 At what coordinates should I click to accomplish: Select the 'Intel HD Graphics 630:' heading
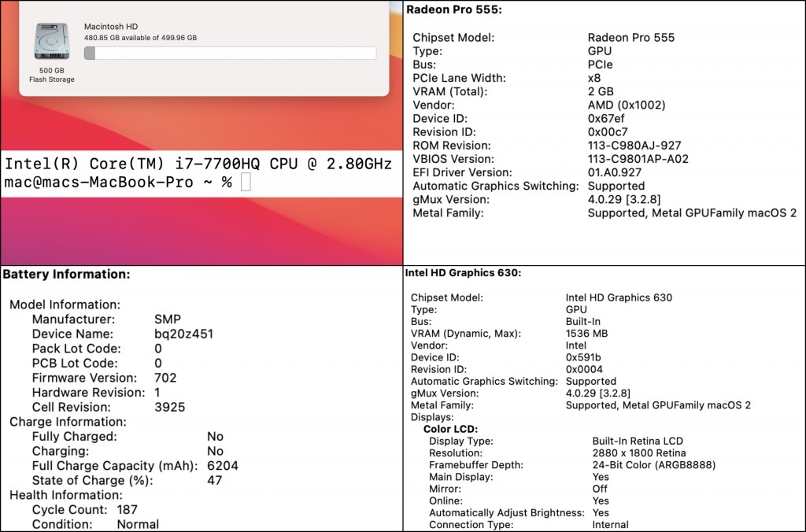[463, 273]
